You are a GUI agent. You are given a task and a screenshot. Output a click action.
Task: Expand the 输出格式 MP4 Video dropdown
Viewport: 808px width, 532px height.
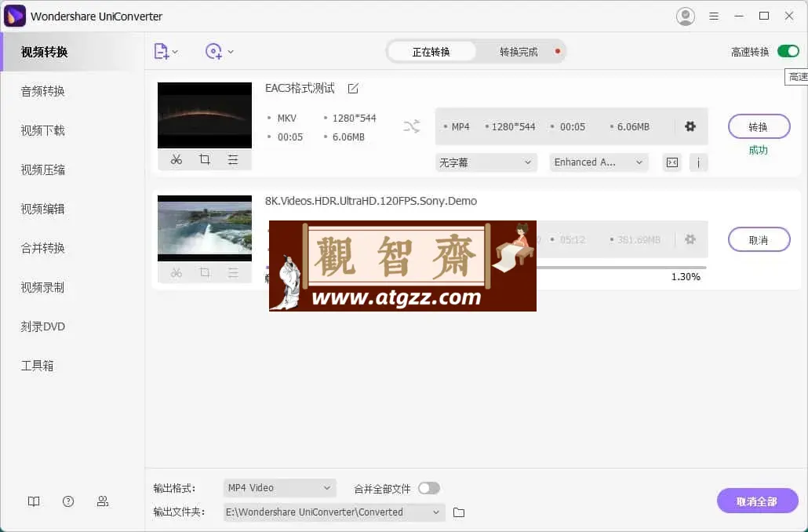point(280,488)
